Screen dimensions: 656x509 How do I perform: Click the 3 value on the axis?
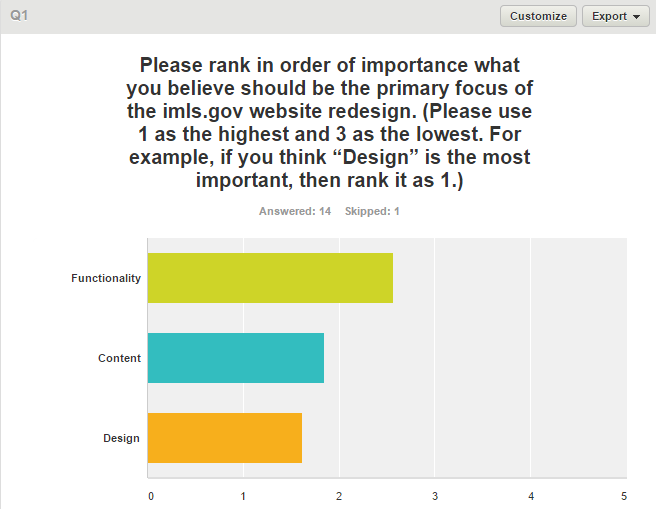pos(435,495)
